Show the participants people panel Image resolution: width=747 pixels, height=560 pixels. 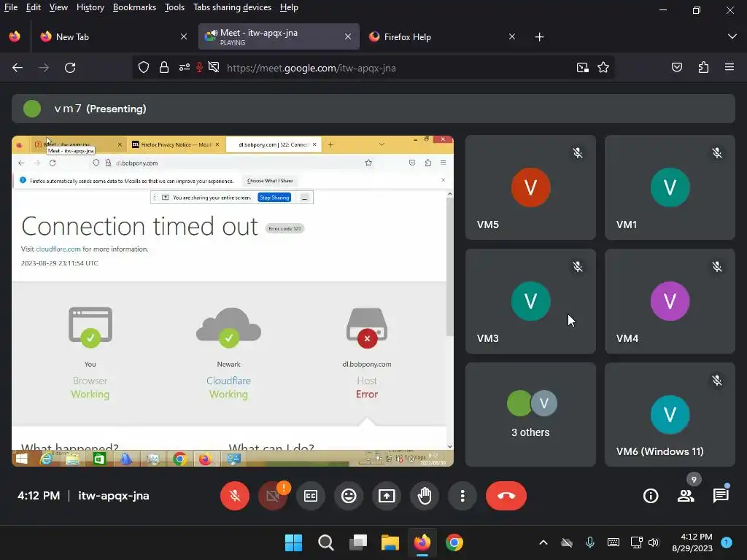coord(686,496)
